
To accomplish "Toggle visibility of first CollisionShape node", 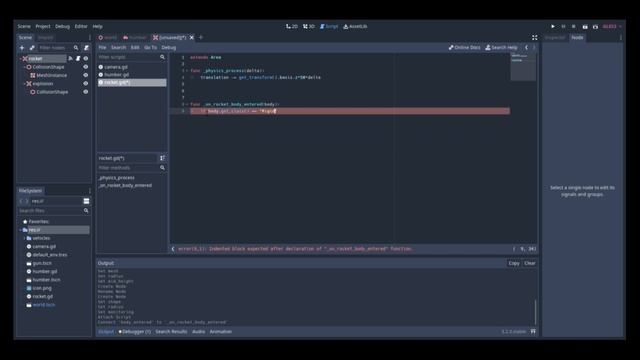I will [x=86, y=67].
